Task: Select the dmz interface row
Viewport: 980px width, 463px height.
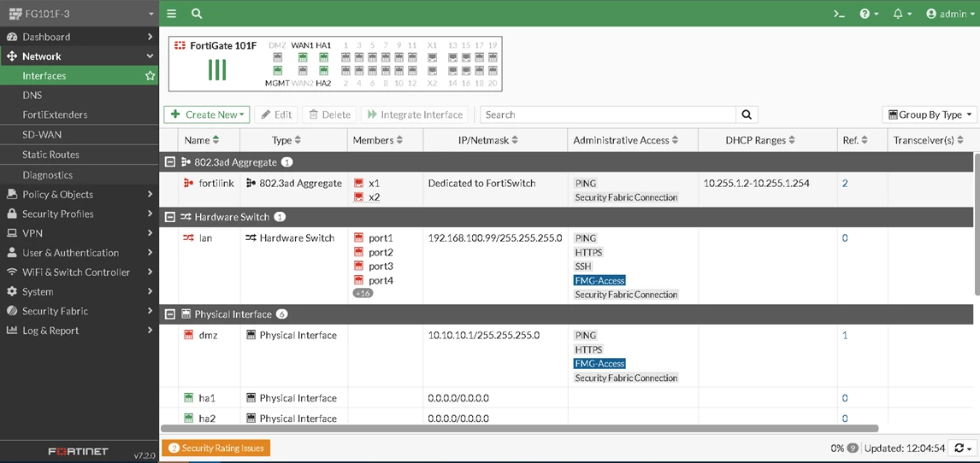Action: click(x=567, y=355)
